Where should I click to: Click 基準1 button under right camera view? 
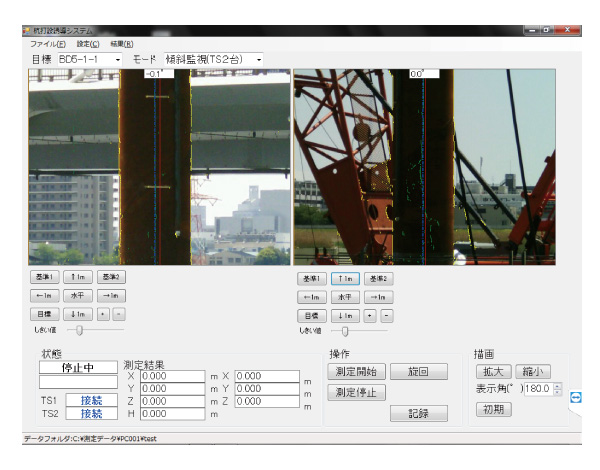[x=312, y=279]
